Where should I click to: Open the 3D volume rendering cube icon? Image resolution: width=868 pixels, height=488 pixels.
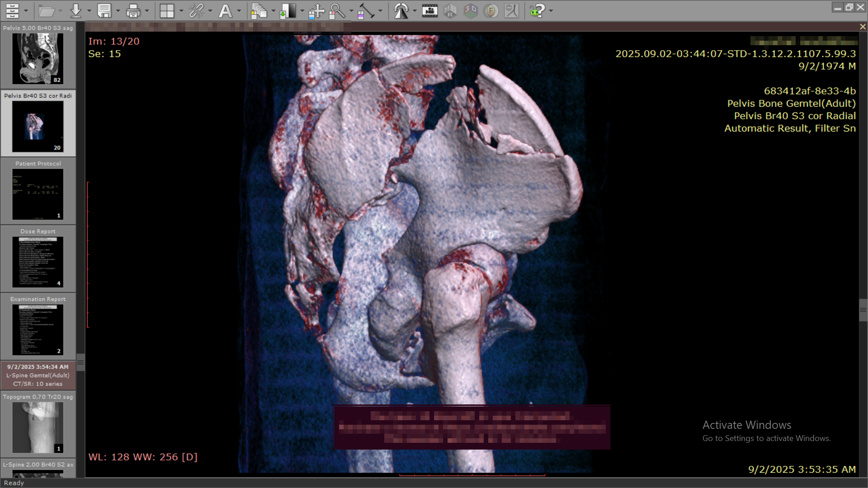point(471,10)
